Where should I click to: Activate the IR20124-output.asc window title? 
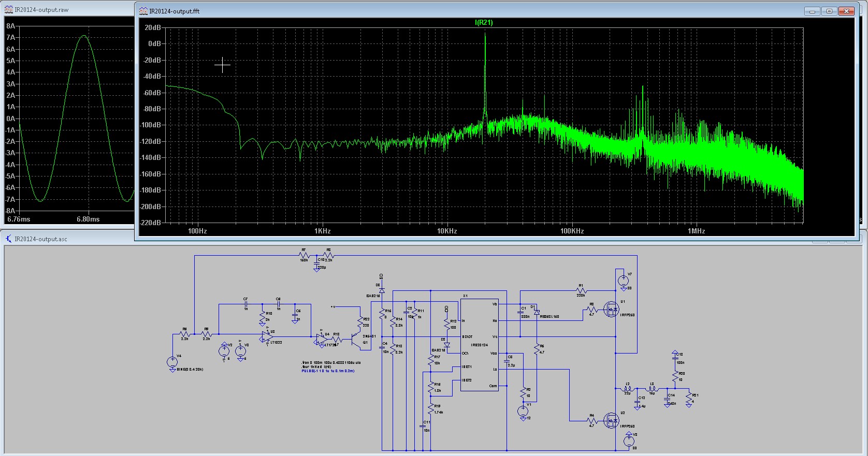(41, 239)
